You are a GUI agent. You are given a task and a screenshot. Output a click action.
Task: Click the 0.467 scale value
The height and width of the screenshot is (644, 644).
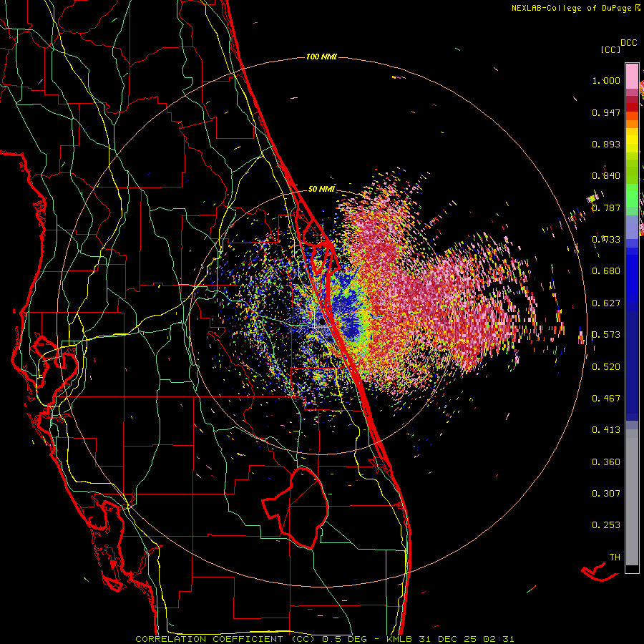[x=606, y=399]
